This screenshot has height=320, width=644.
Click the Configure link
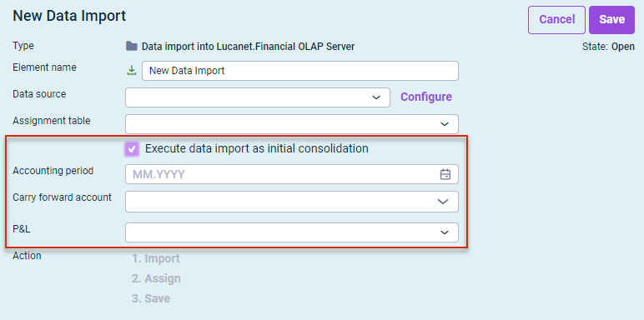pos(426,97)
